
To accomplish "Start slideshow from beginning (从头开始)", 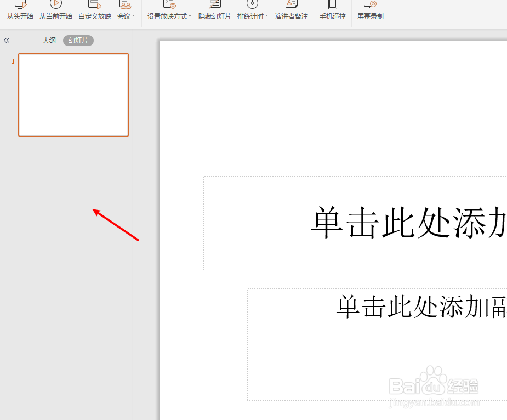I will tap(20, 10).
